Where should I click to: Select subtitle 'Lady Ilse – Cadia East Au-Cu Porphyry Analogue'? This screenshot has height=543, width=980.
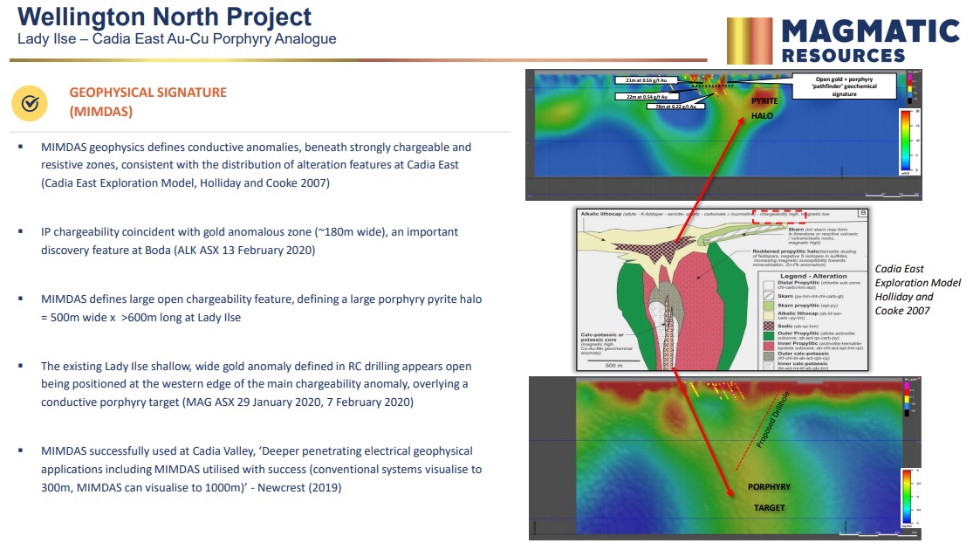pos(177,38)
